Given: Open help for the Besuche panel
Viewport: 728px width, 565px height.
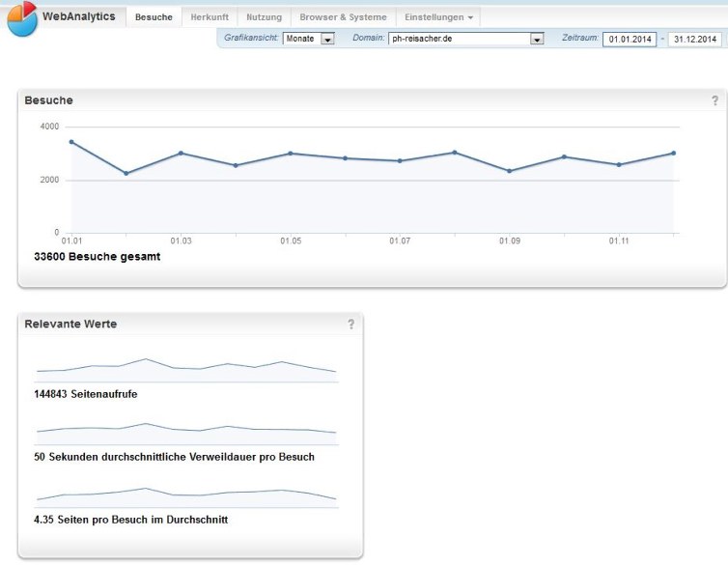Looking at the screenshot, I should (x=714, y=100).
